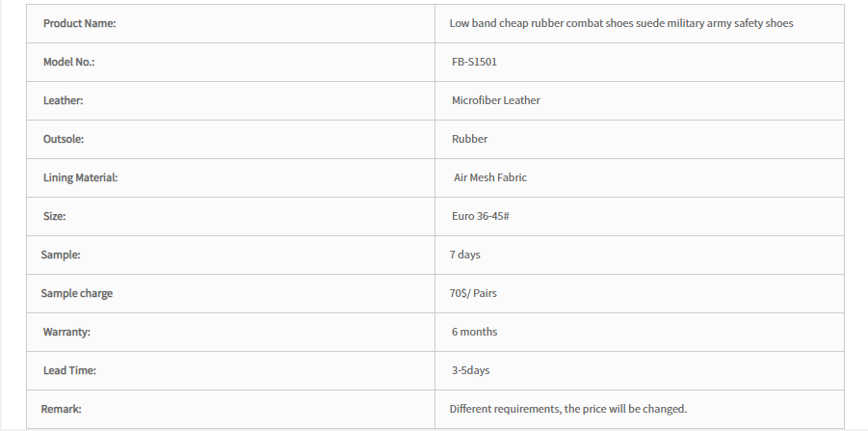
Task: Click the 6 months warranty value
Action: tap(474, 332)
